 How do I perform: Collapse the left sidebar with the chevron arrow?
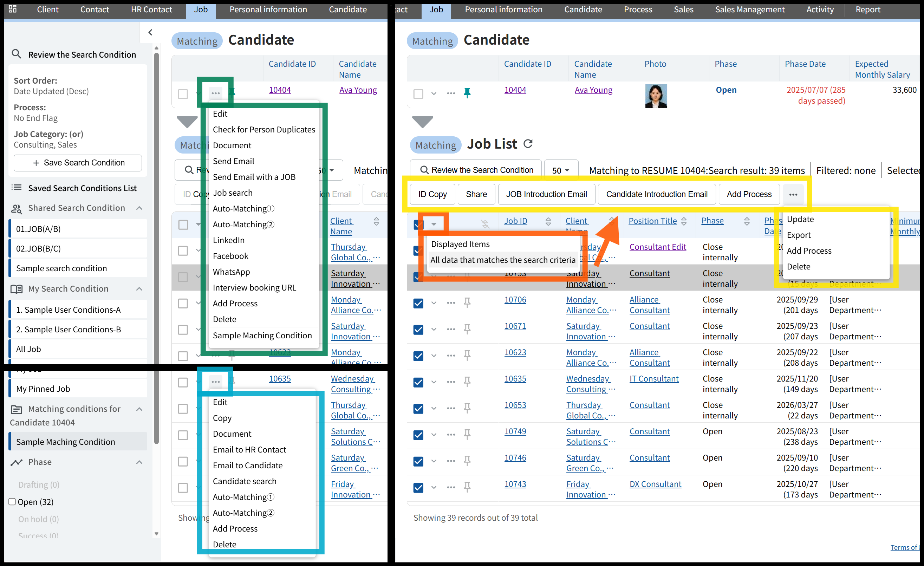pyautogui.click(x=150, y=32)
